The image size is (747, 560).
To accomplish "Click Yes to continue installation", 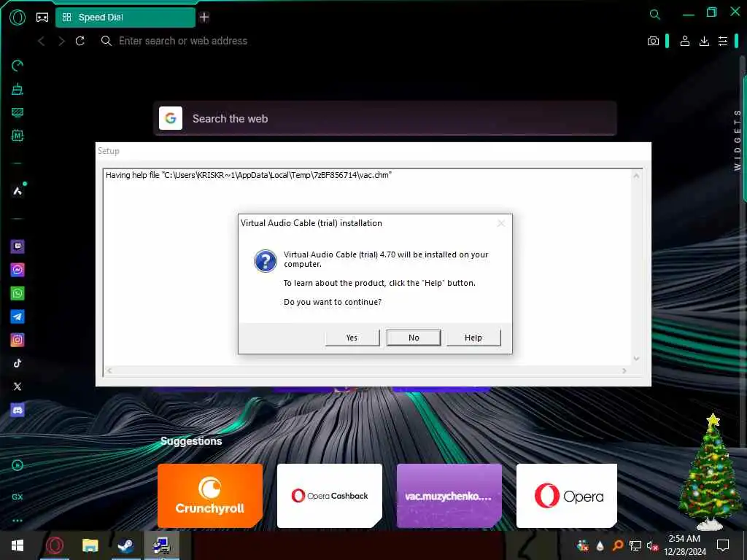I will click(352, 338).
